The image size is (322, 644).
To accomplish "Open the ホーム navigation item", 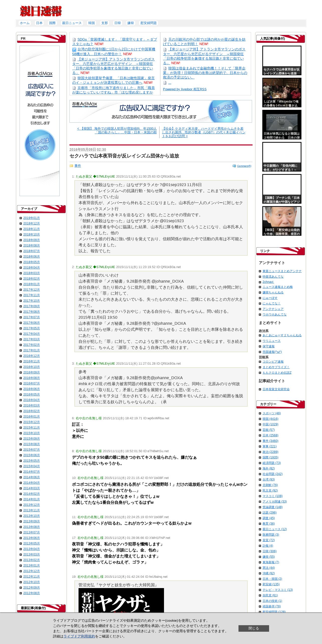I will [x=25, y=23].
